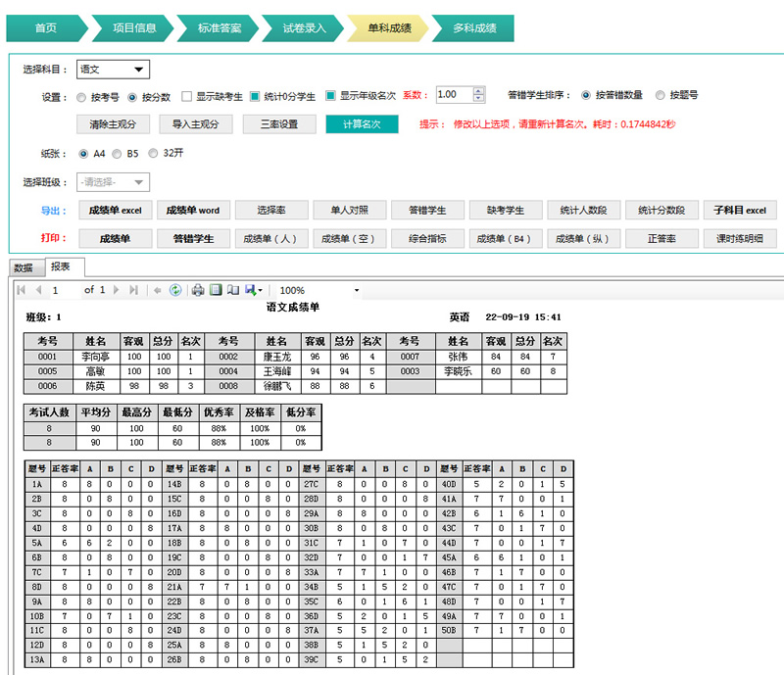This screenshot has height=675, width=784.
Task: Print 正答率 report
Action: point(661,239)
